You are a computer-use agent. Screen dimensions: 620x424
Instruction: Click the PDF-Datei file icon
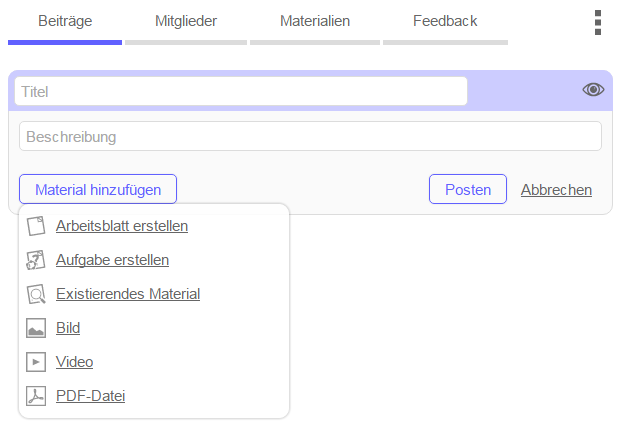pyautogui.click(x=36, y=396)
